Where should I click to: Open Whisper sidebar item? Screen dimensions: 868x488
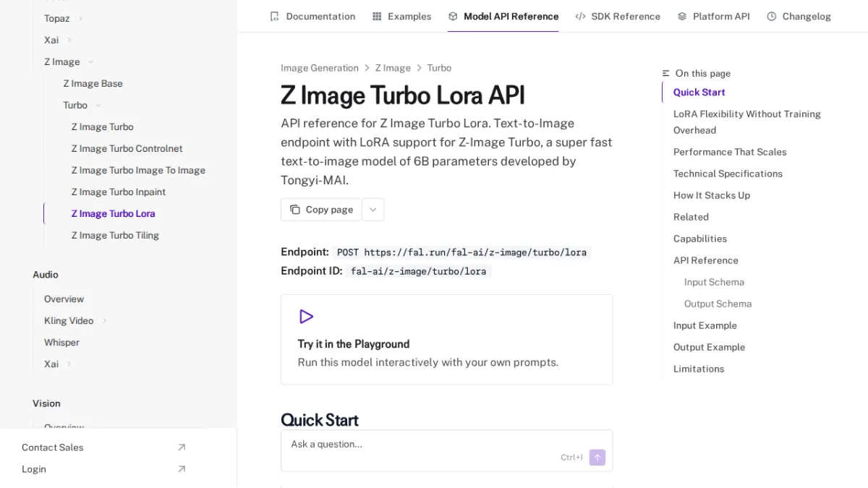coord(61,342)
